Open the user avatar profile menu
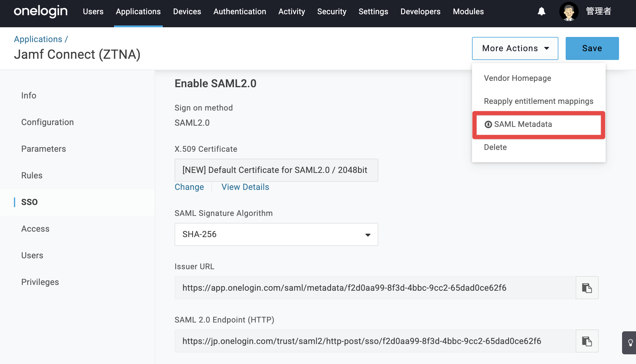The image size is (636, 364). click(x=569, y=12)
